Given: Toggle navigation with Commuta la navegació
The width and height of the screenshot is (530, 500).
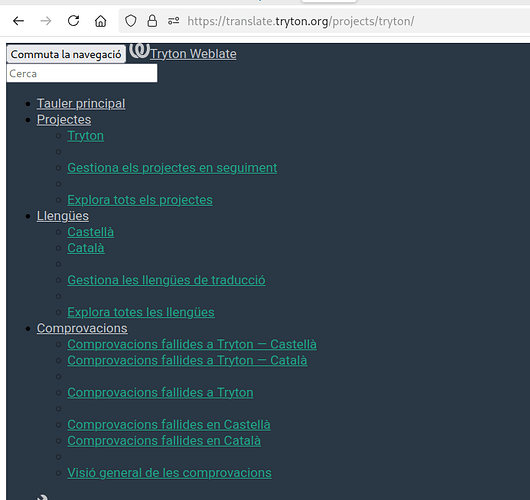Looking at the screenshot, I should click(x=66, y=54).
